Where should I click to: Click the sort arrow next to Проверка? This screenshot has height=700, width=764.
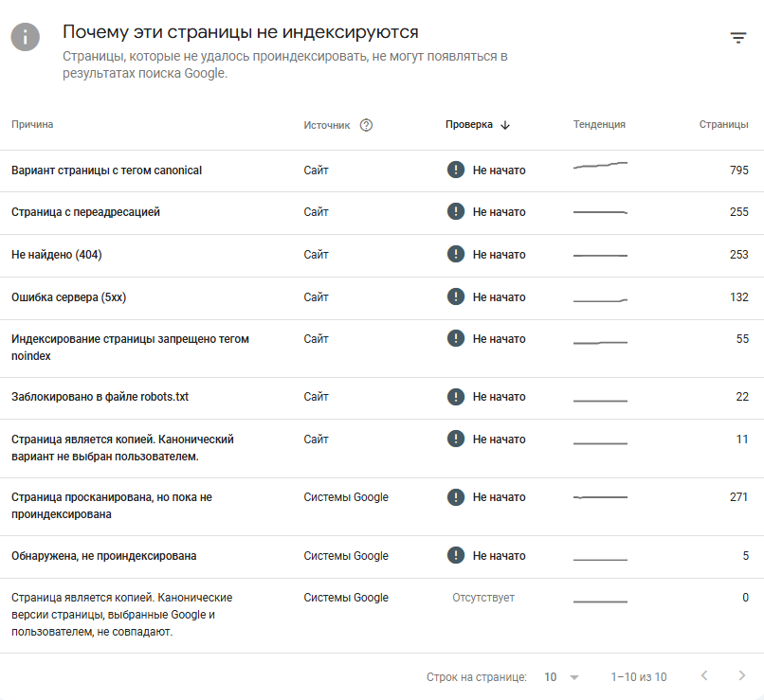click(504, 124)
